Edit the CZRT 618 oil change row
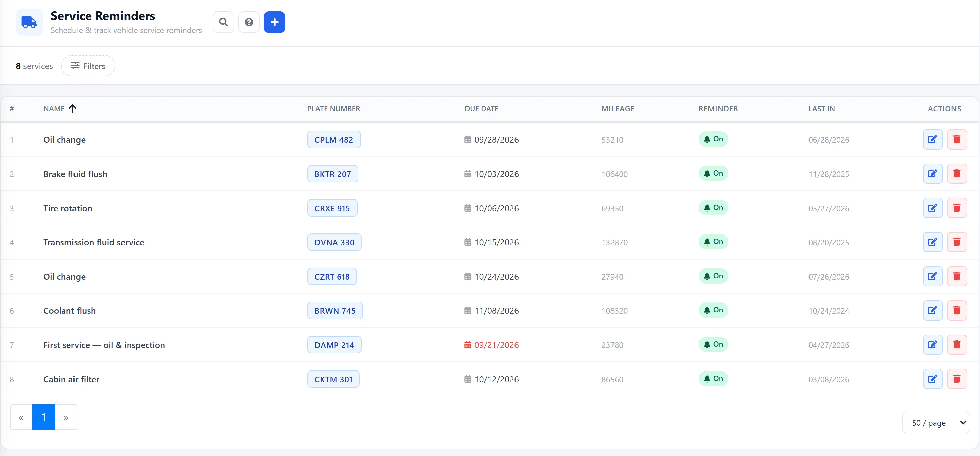This screenshot has width=980, height=456. pyautogui.click(x=932, y=276)
